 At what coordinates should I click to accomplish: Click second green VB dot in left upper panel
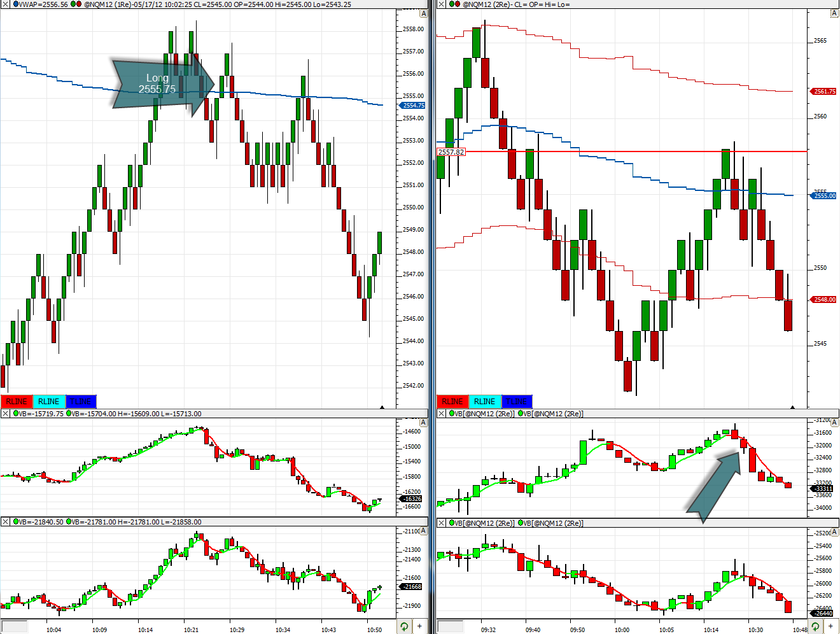69,414
